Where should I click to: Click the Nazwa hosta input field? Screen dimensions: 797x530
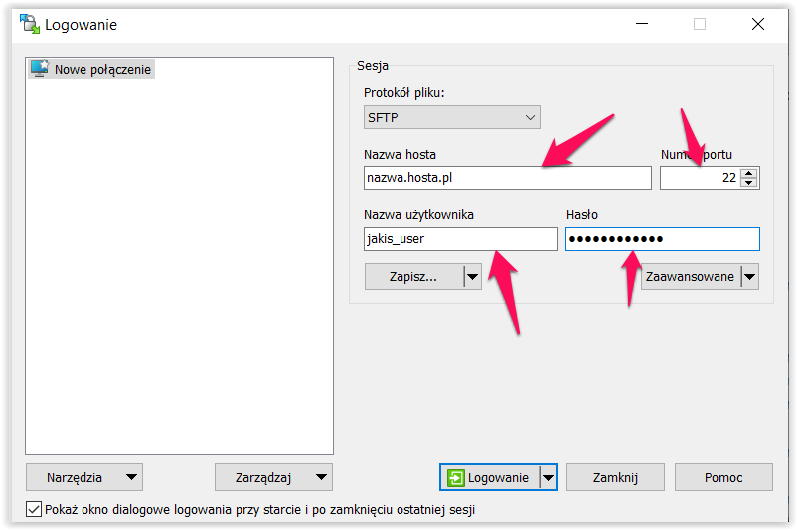(508, 178)
